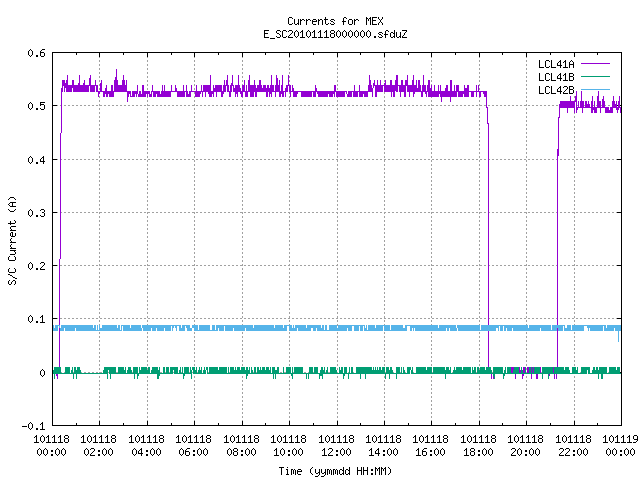The width and height of the screenshot is (640, 480).
Task: Click the x-axis tick 101118 22:00
Action: pos(573,445)
